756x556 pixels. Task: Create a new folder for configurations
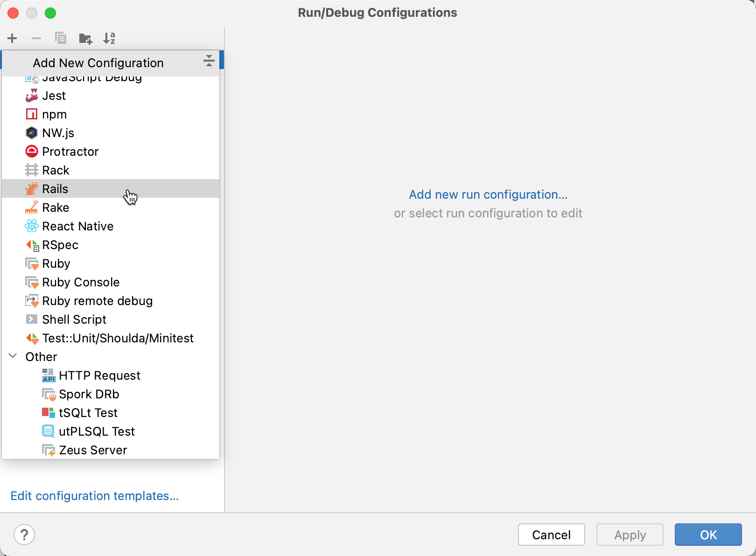tap(85, 38)
